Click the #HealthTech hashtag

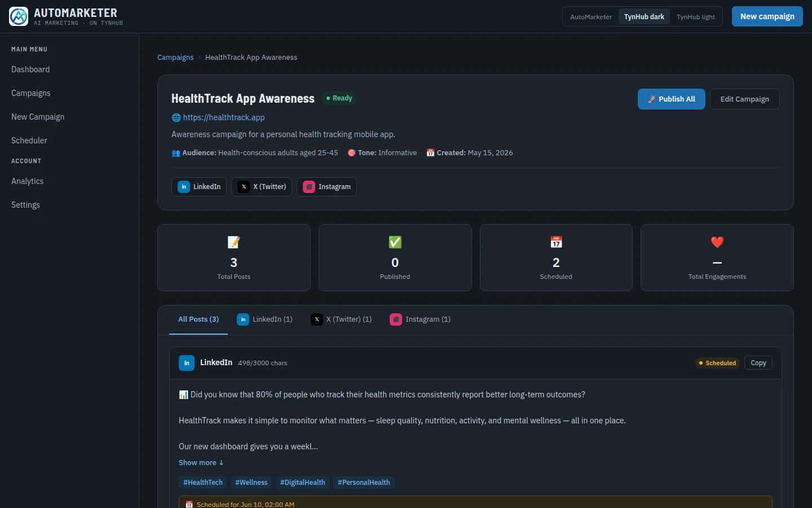click(x=203, y=483)
